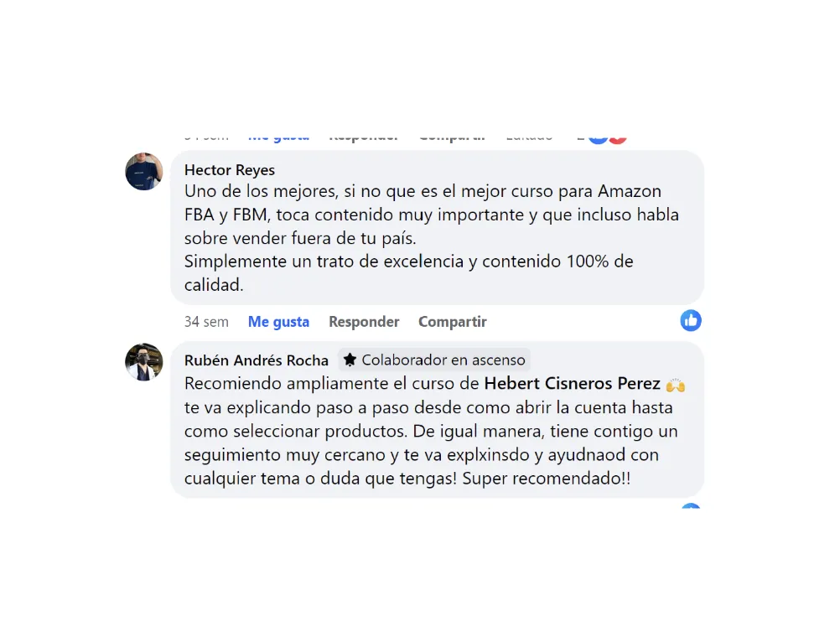Click the cut-off Compartir link at the top

click(x=452, y=137)
